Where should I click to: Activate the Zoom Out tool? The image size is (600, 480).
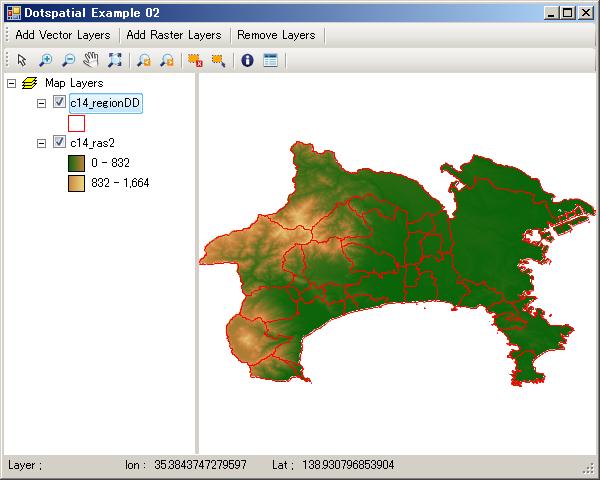(x=68, y=60)
